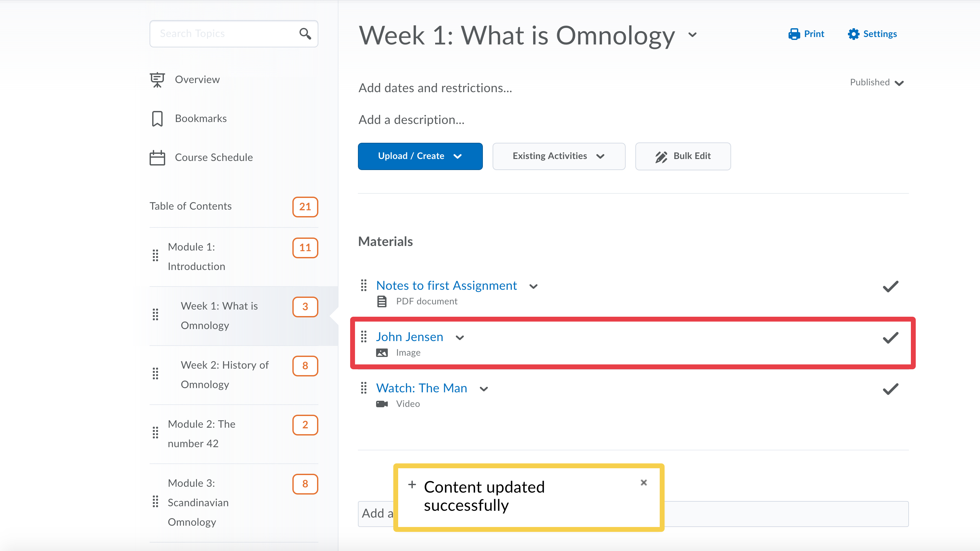Click drag handle next to Module 1: Introduction
Viewport: 980px width, 551px height.
point(155,256)
